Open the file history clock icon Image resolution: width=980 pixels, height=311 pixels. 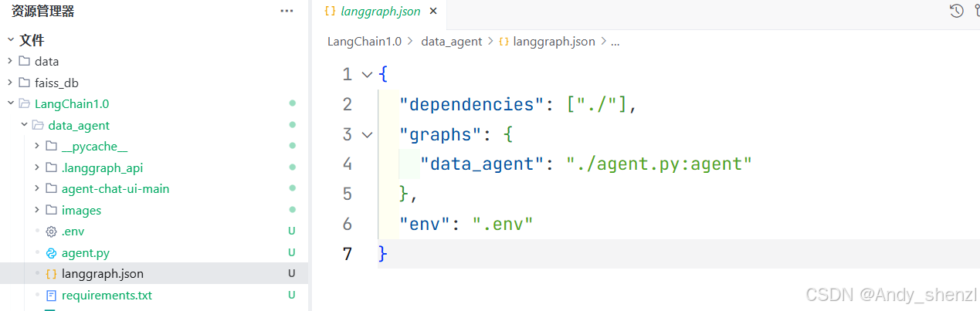pos(956,11)
